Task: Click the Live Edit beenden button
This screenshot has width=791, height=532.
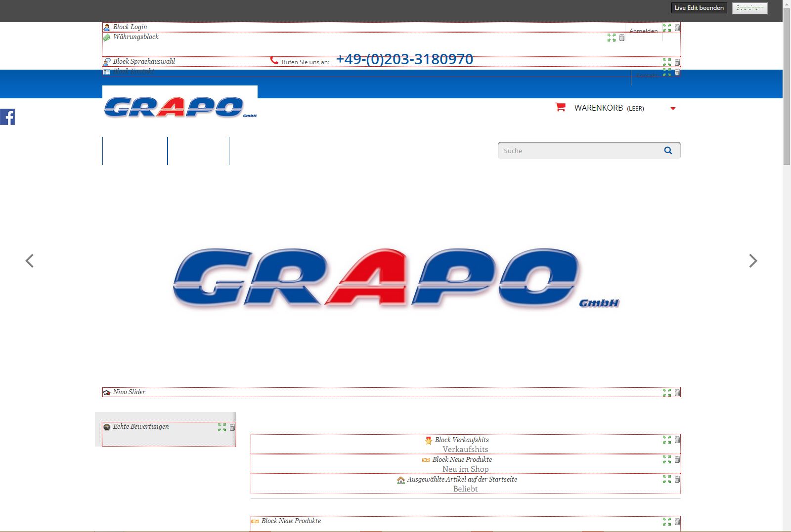Action: coord(699,8)
